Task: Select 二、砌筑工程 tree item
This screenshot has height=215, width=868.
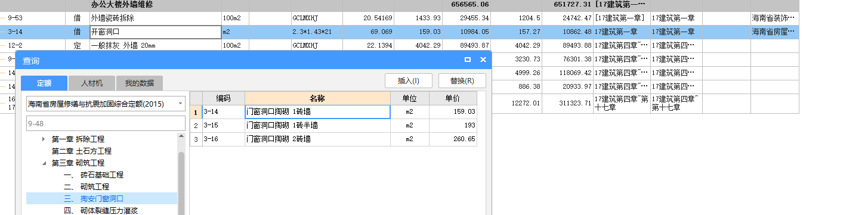Action: click(x=86, y=187)
